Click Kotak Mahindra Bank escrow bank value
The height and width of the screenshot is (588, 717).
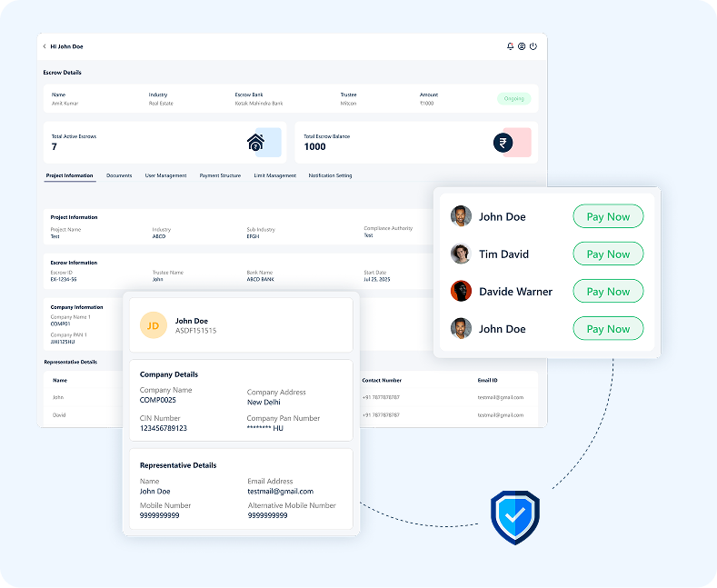[259, 104]
